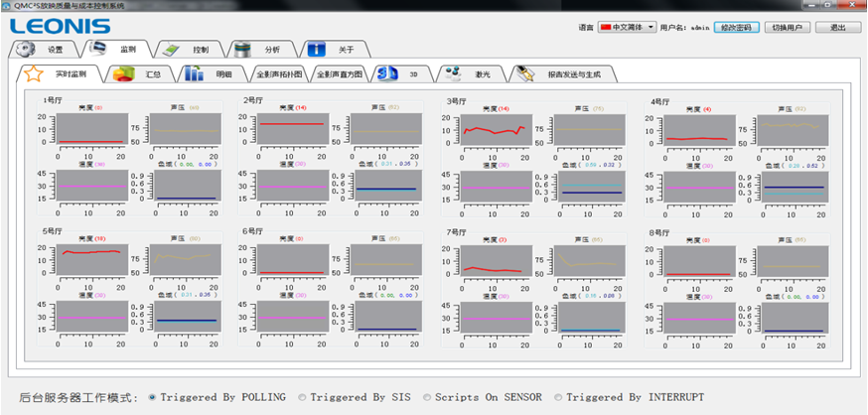Click the 4号厅 panel label
The image size is (868, 415).
660,102
